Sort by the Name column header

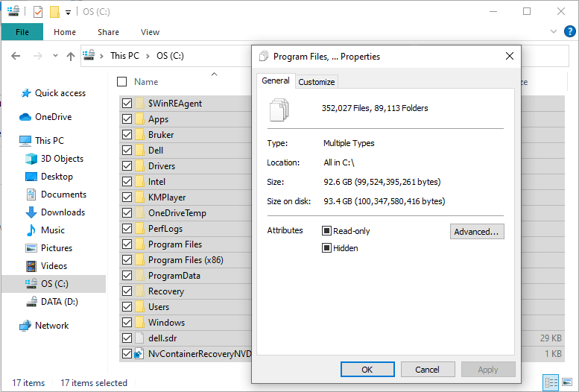146,82
